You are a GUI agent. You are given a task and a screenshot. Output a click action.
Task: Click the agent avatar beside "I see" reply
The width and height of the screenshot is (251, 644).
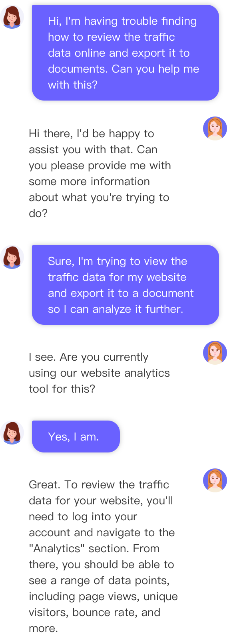tap(215, 353)
